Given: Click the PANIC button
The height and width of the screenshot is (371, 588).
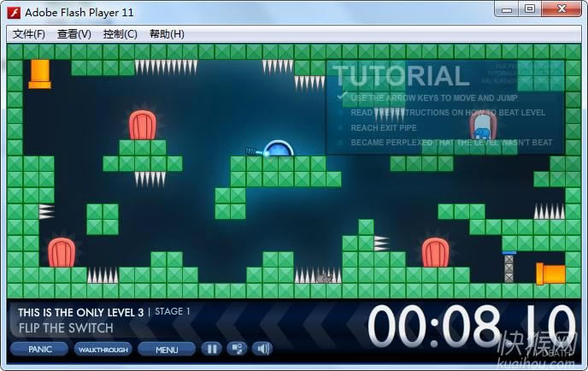Looking at the screenshot, I should point(40,350).
